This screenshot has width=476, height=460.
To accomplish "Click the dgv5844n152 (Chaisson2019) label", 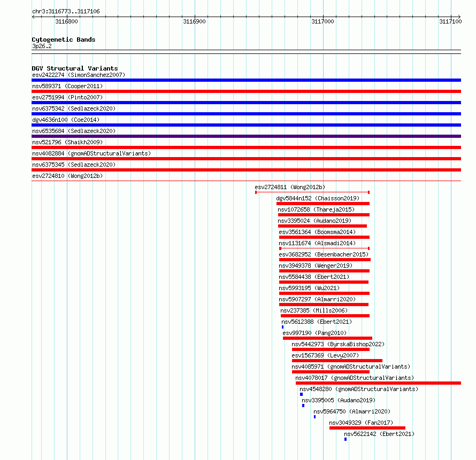I will (318, 198).
